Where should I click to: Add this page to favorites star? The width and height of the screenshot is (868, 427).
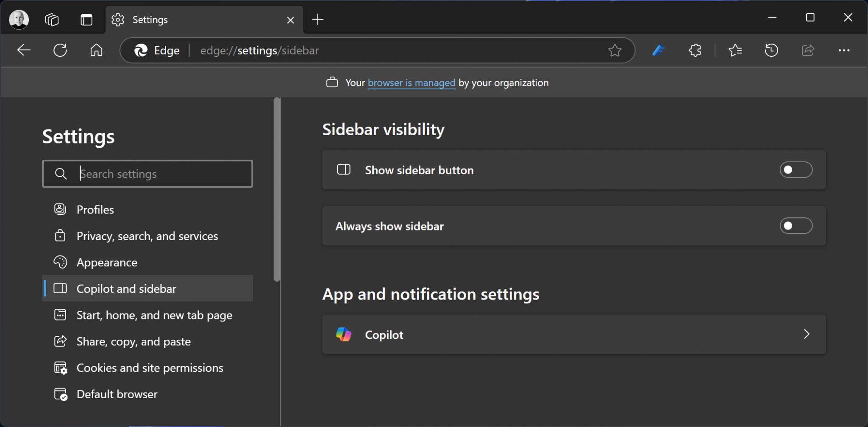[615, 50]
